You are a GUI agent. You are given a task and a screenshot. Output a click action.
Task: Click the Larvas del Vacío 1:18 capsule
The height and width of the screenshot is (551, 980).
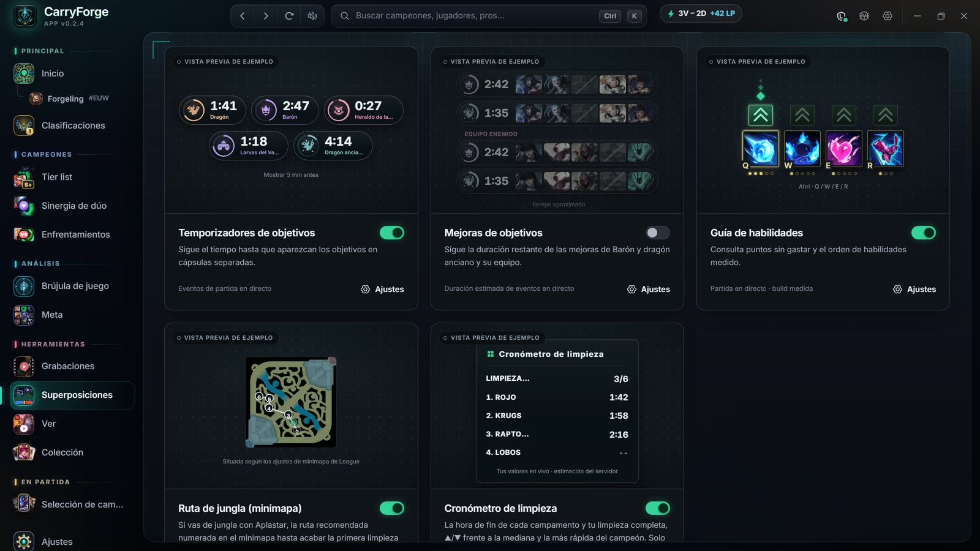pyautogui.click(x=249, y=146)
